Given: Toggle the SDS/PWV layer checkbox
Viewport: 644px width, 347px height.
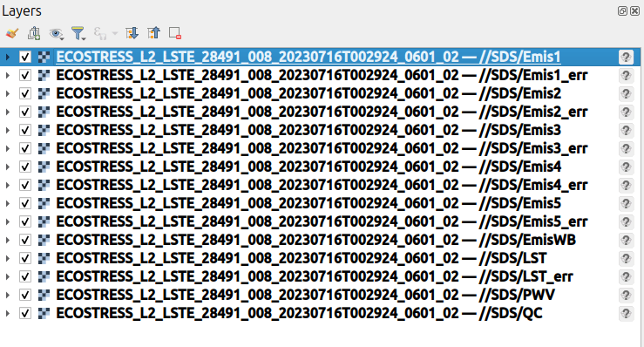Looking at the screenshot, I should [x=25, y=295].
